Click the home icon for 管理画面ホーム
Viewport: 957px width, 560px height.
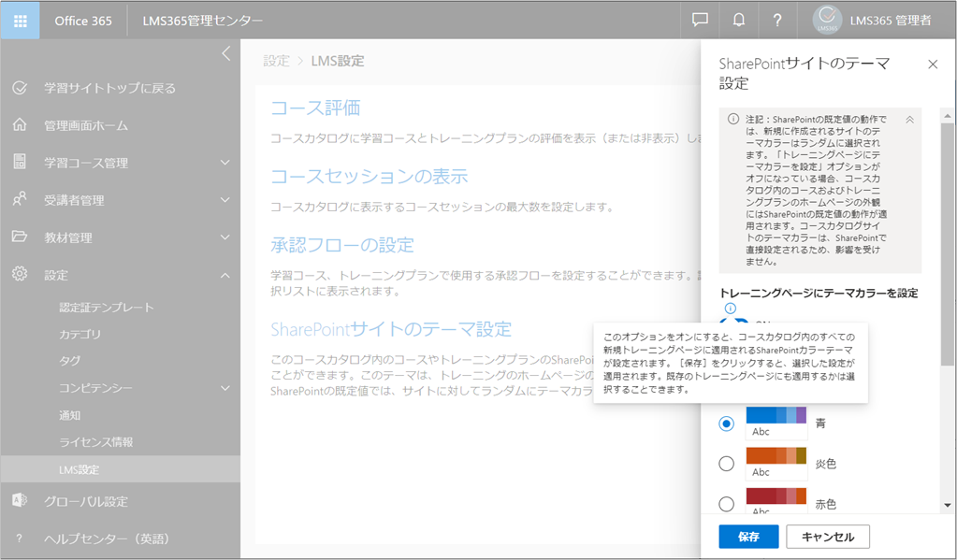pos(20,125)
